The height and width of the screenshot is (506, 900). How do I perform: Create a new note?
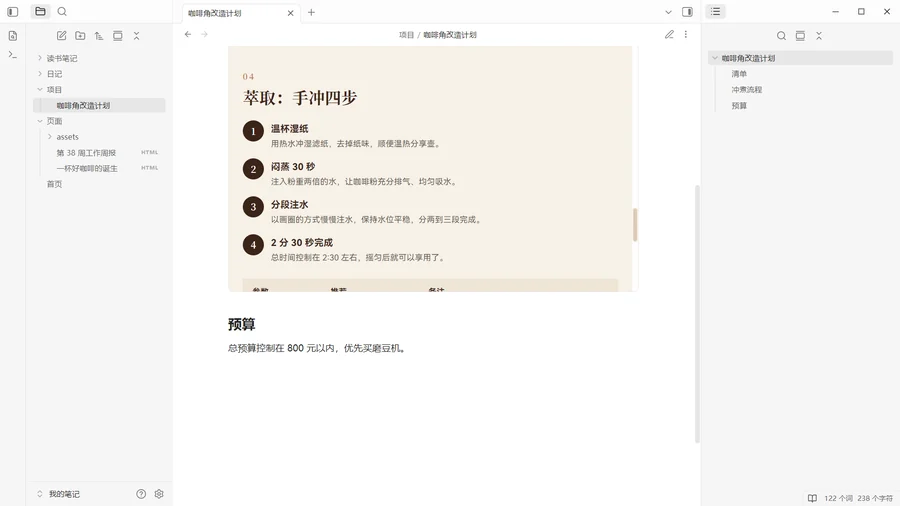[x=61, y=36]
